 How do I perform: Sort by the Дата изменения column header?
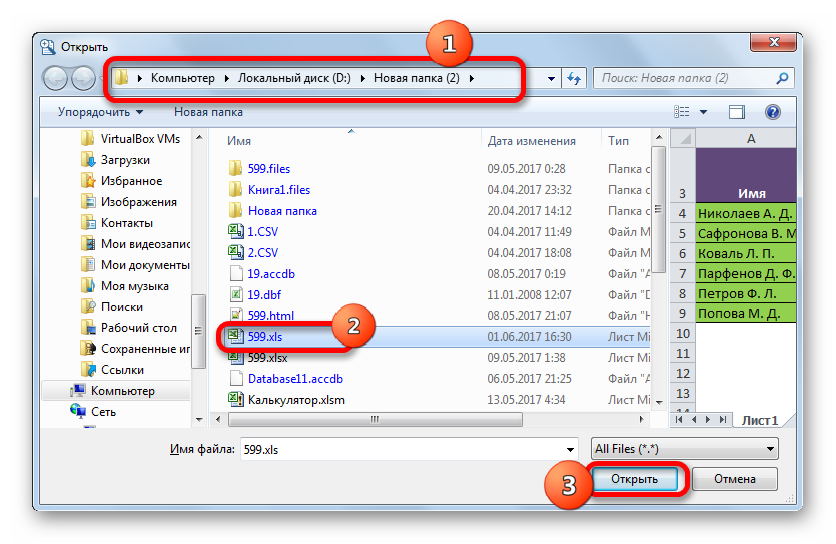click(x=532, y=141)
